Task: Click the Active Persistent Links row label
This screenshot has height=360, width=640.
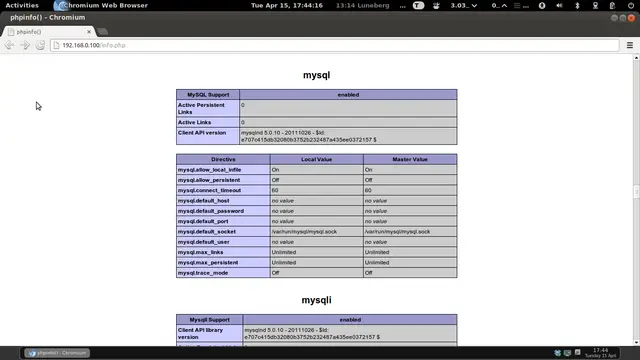Action: pos(208,109)
